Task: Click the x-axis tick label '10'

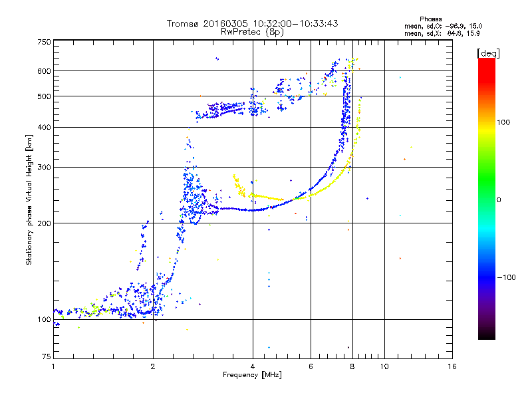Action: click(x=384, y=366)
